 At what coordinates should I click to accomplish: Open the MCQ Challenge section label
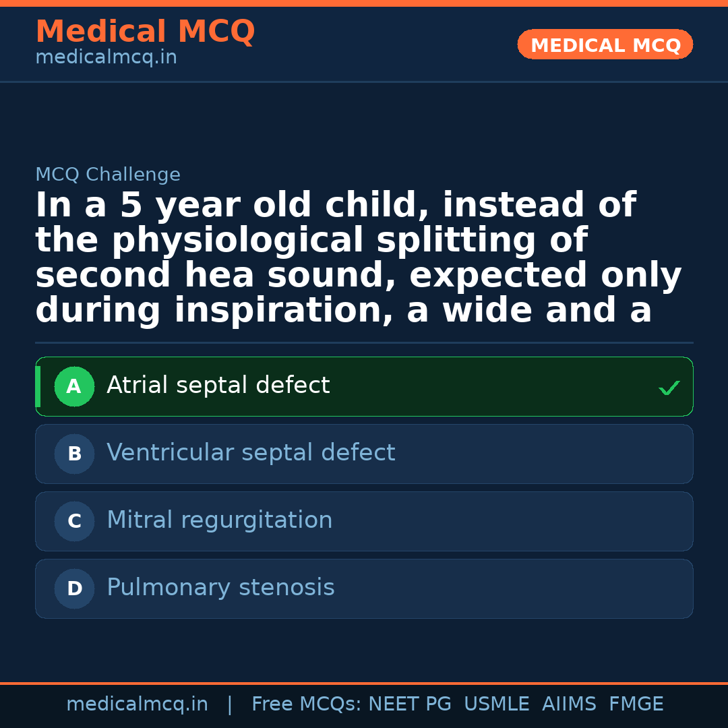tap(108, 174)
